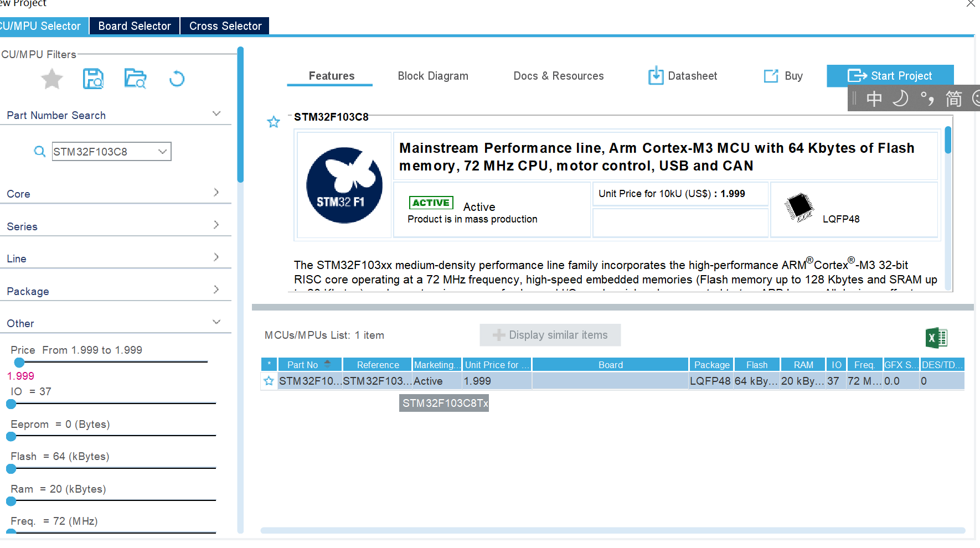The image size is (980, 548).
Task: Sort list by IO column
Action: coord(836,364)
